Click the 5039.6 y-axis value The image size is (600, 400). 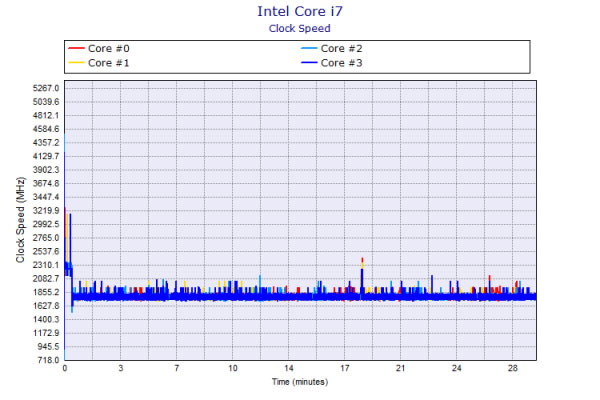pos(46,102)
